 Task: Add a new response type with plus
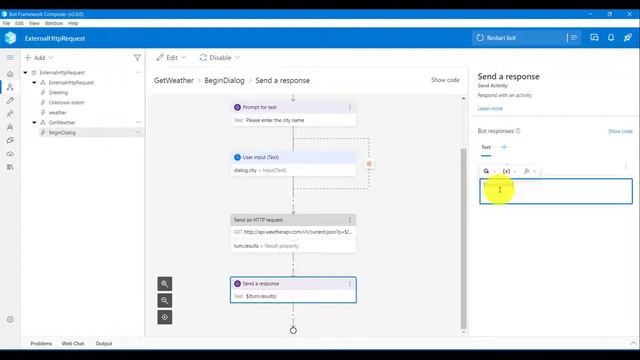(504, 147)
